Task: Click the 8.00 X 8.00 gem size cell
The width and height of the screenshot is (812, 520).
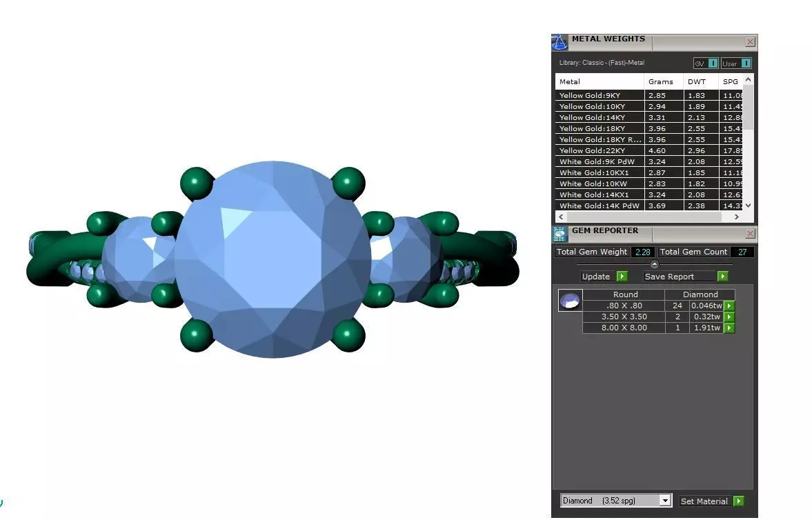Action: pos(624,328)
